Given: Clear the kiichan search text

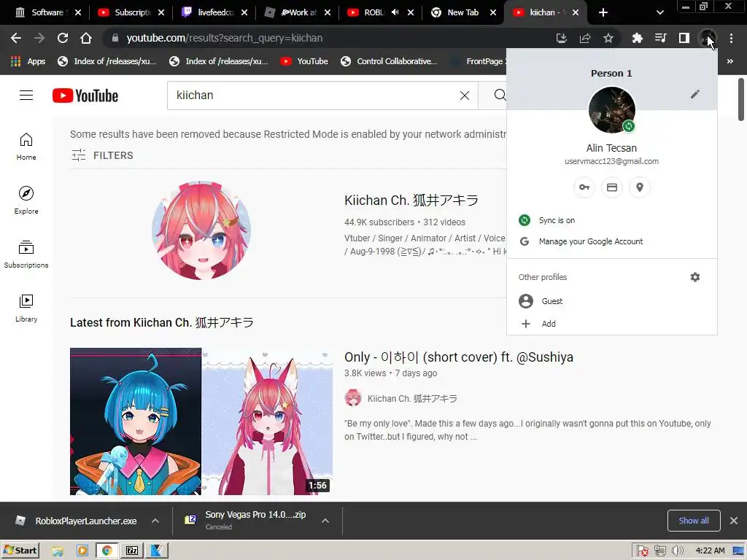Looking at the screenshot, I should (465, 96).
